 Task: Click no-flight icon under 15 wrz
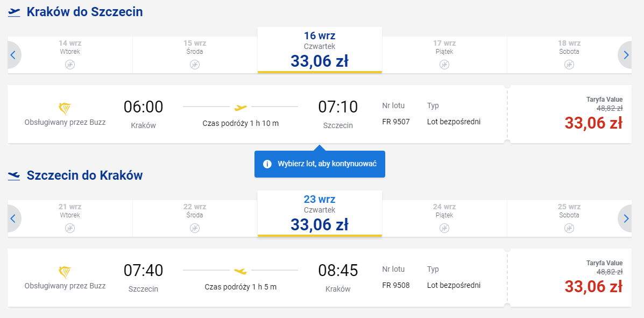coord(195,65)
